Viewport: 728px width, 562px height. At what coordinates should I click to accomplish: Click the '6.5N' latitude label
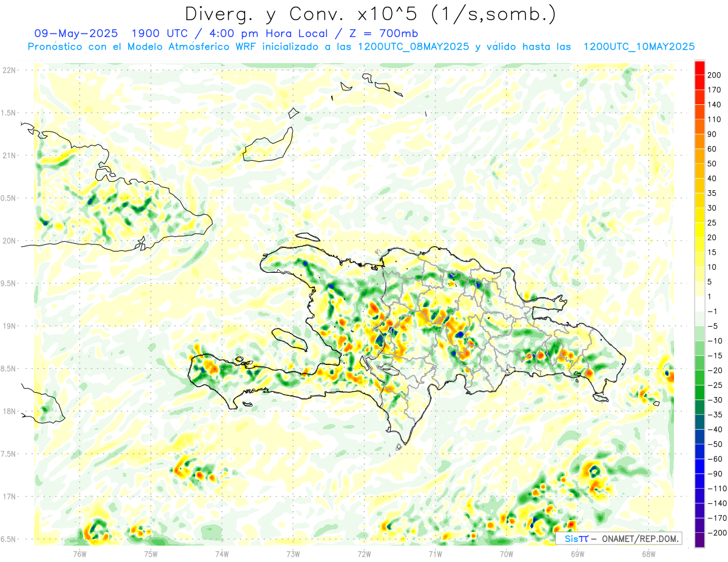[9, 539]
